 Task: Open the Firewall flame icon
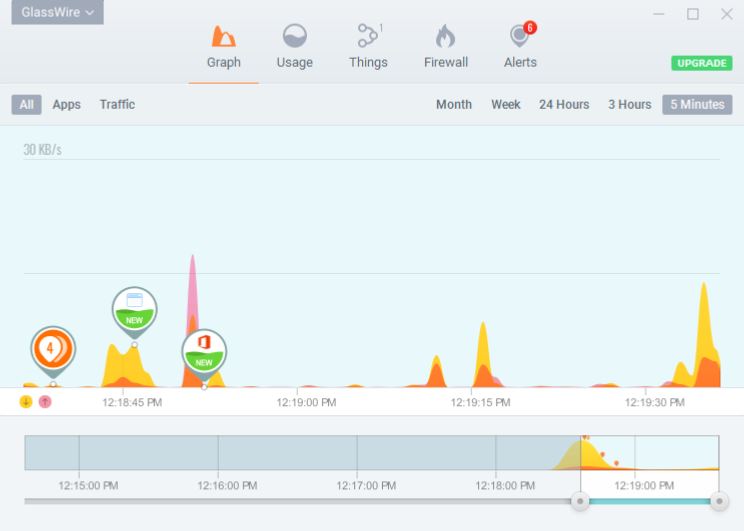[445, 38]
